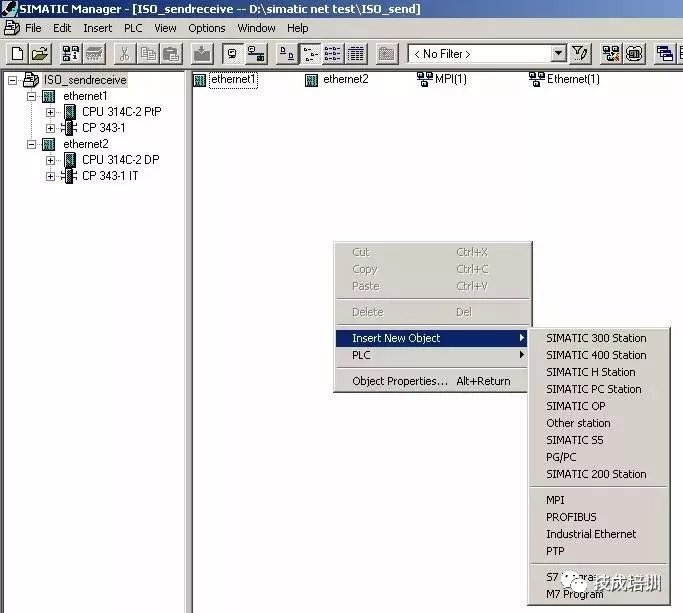The width and height of the screenshot is (683, 613).
Task: Open the Configure Network icon in toolbar
Action: (611, 54)
